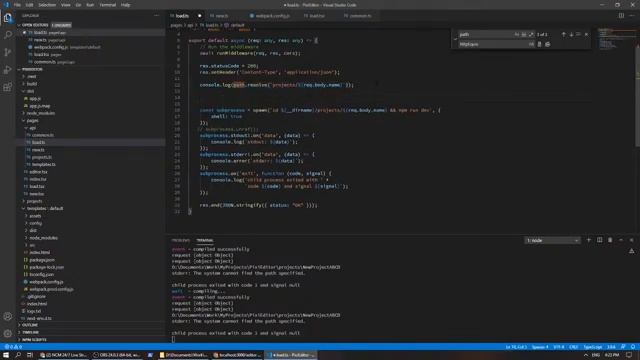Split the terminal

[x=600, y=240]
